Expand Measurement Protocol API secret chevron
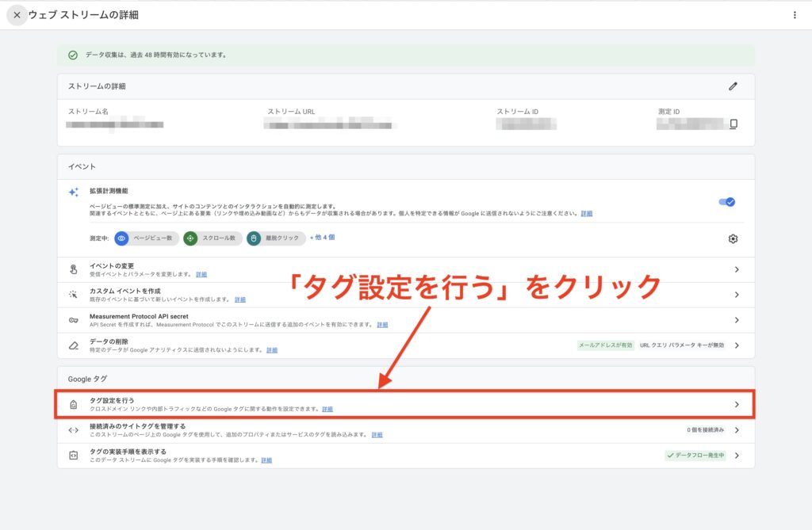Viewport: 812px width, 530px height. coord(736,320)
